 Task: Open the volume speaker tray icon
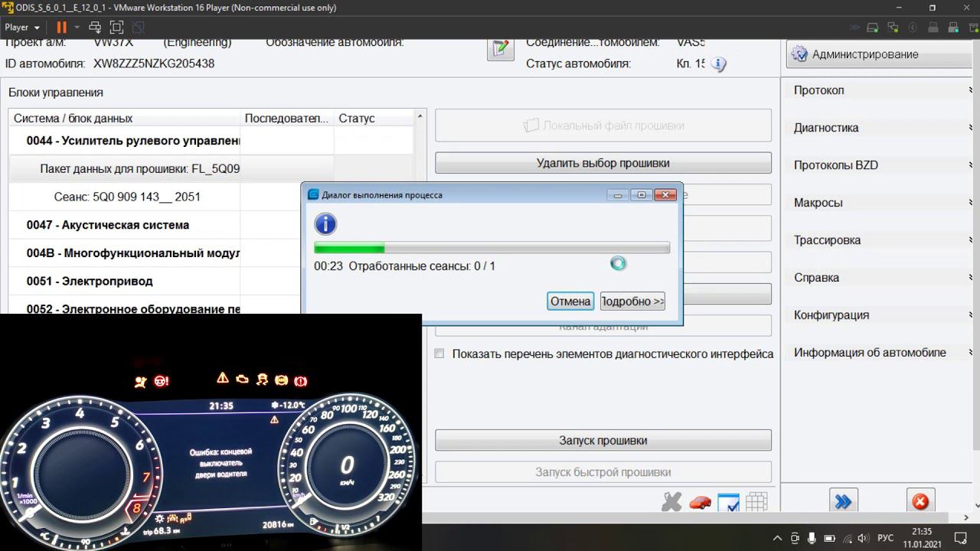pyautogui.click(x=863, y=538)
